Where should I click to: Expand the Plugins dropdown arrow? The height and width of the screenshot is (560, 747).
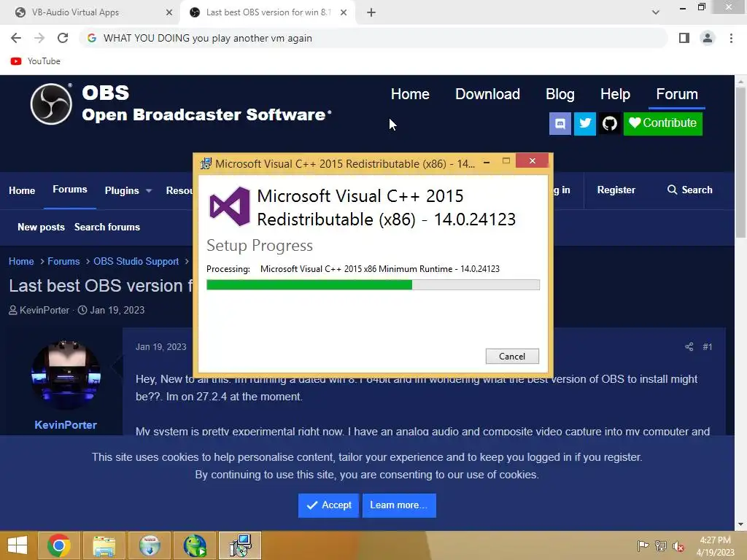(x=149, y=191)
